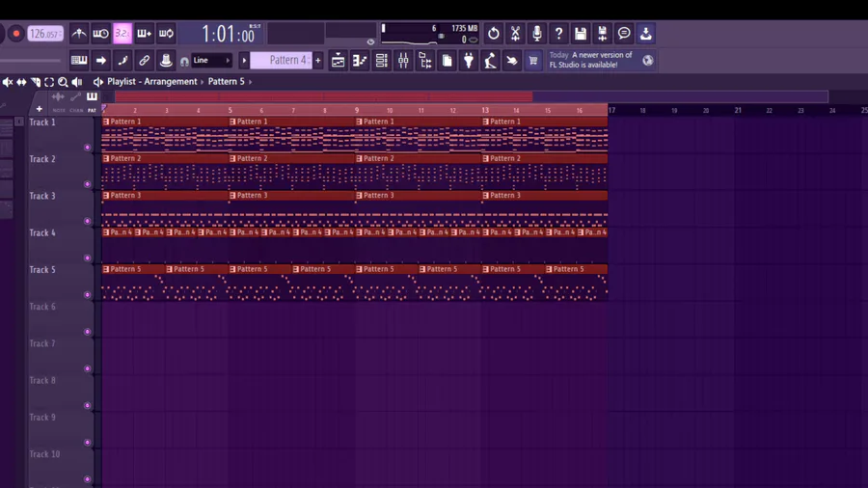Image resolution: width=868 pixels, height=488 pixels.
Task: Open the Browser view icon
Action: pos(425,61)
